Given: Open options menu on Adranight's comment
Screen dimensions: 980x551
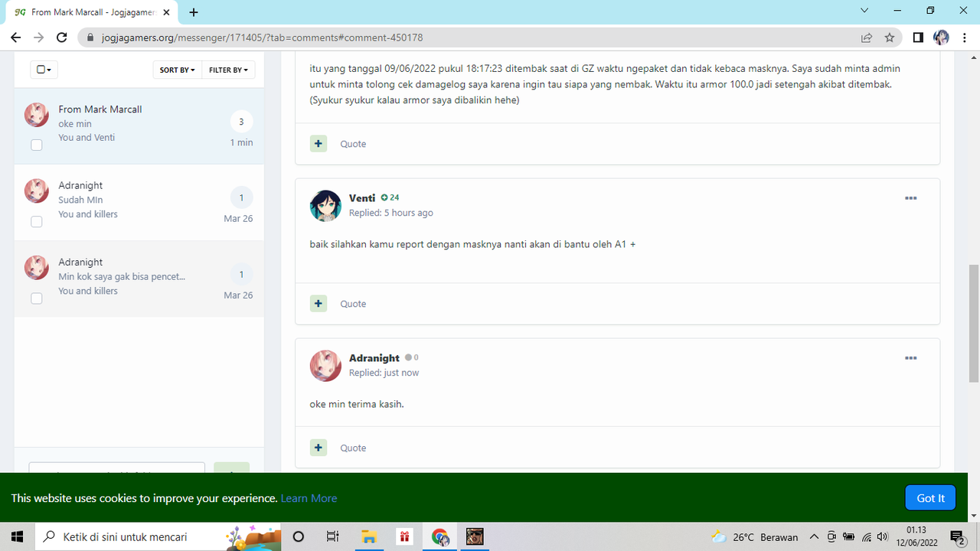Looking at the screenshot, I should coord(910,358).
